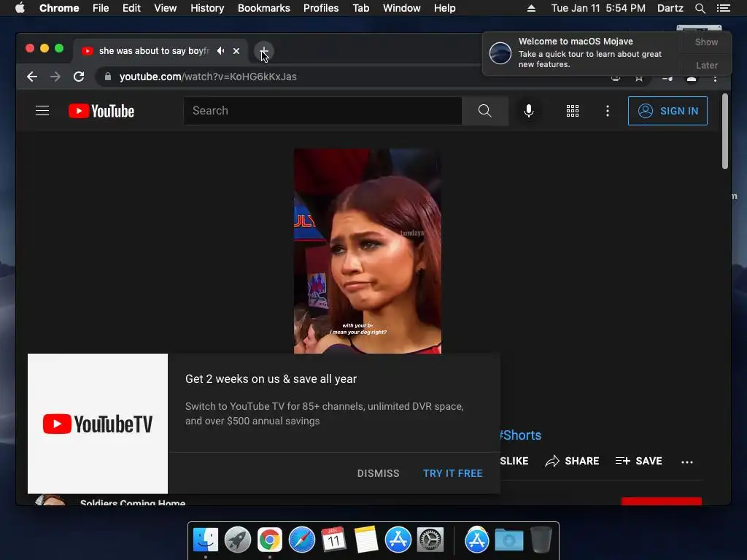Screen dimensions: 747x560
Task: Click the Chrome icon in the Dock
Action: [270, 540]
